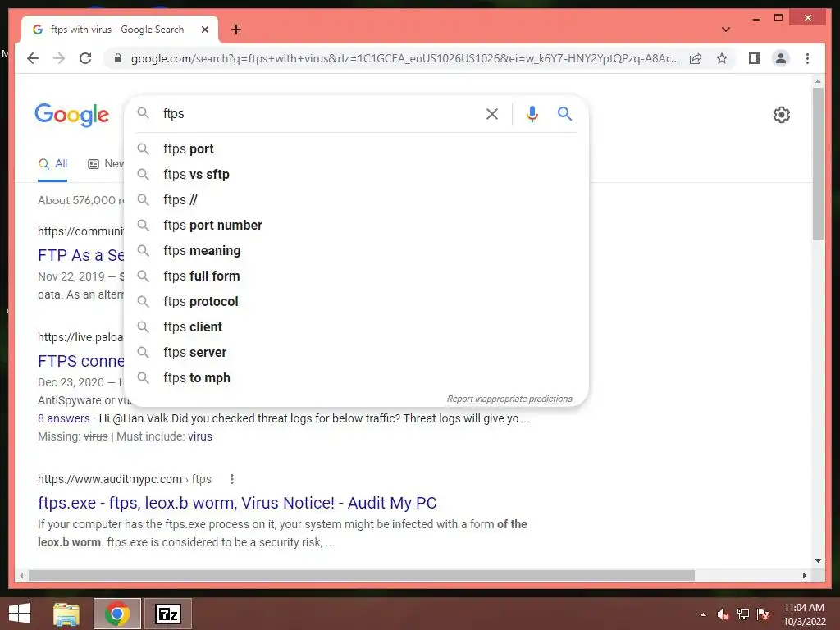This screenshot has width=840, height=630.
Task: Select suggestion 'ftps port'
Action: coord(356,149)
